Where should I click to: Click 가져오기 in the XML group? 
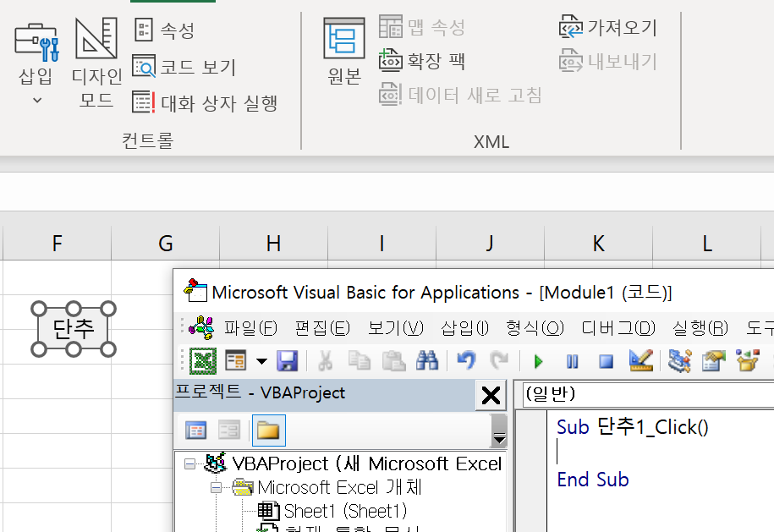click(608, 27)
